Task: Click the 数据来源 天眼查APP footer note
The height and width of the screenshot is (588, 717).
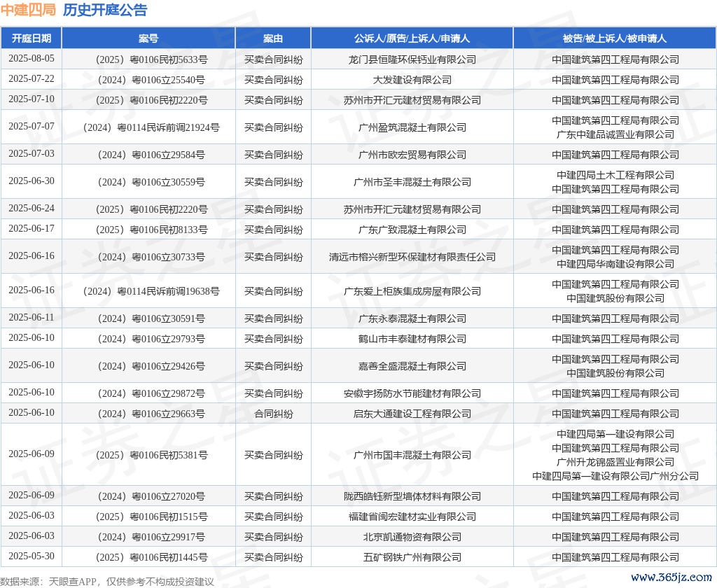Action: click(107, 582)
